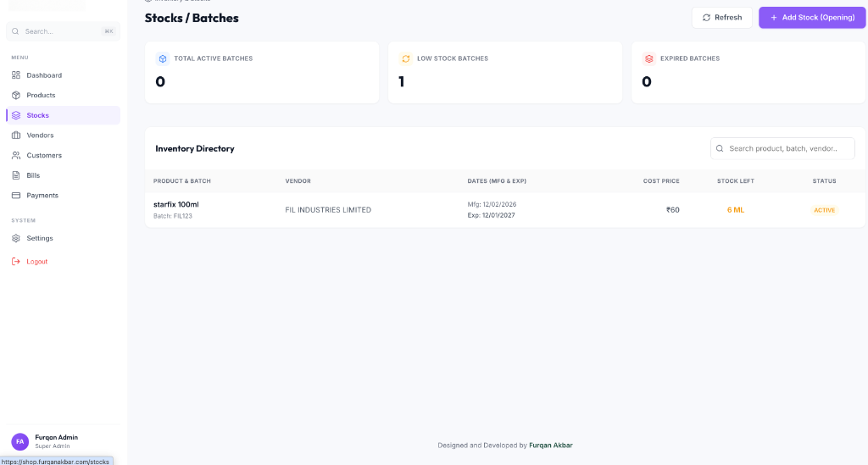Viewport: 868px width, 465px height.
Task: Open the Payments section
Action: click(63, 195)
